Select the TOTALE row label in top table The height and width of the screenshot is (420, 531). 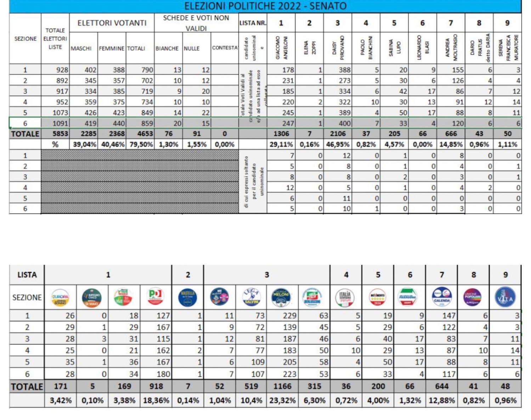click(x=25, y=134)
